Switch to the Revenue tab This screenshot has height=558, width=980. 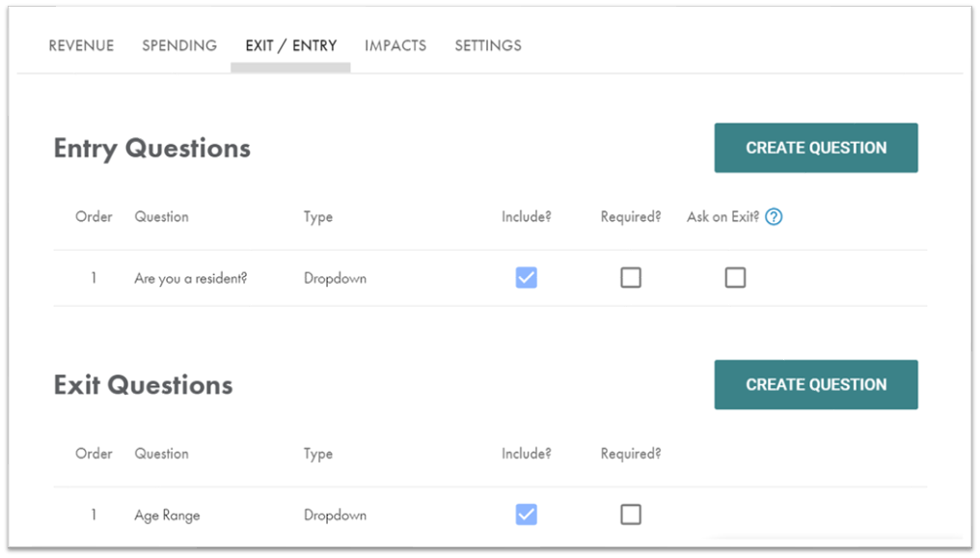81,45
